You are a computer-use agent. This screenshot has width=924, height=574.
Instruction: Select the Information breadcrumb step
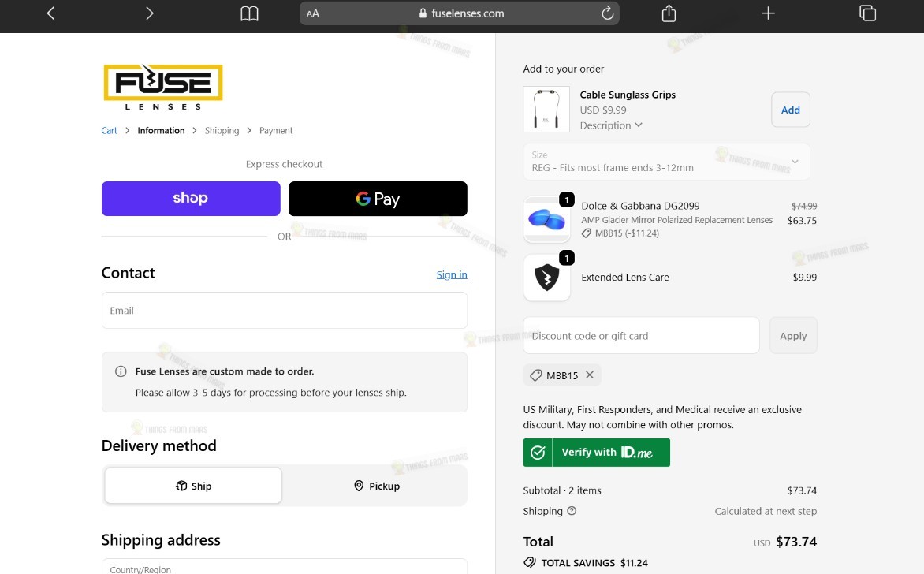point(161,130)
